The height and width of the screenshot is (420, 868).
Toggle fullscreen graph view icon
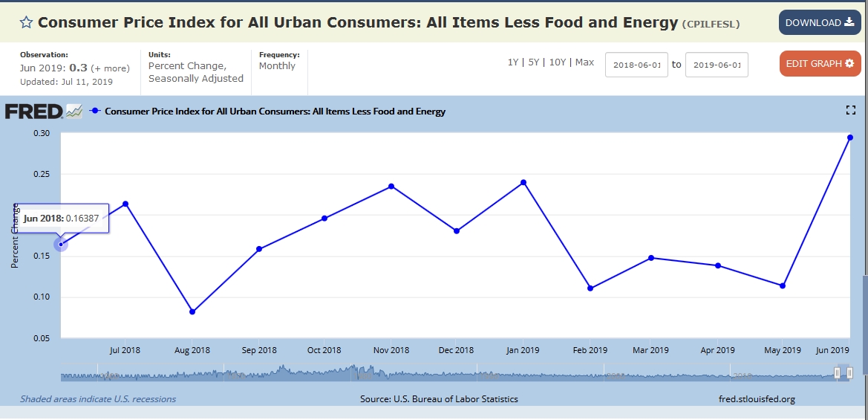point(851,111)
